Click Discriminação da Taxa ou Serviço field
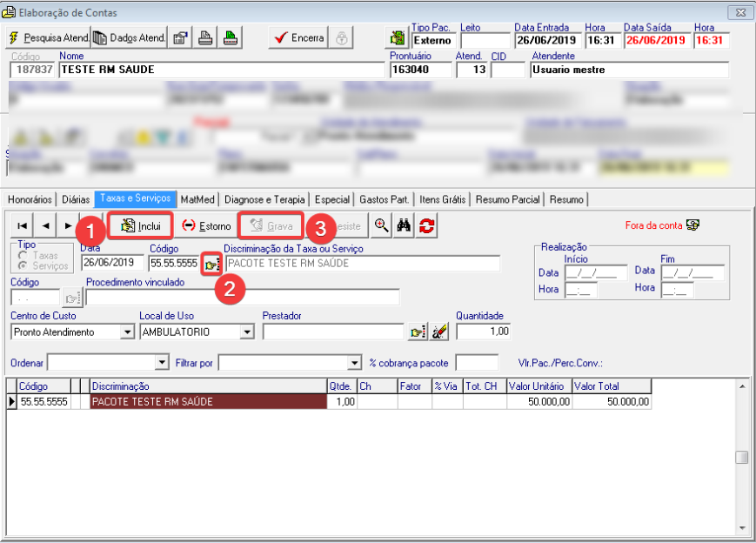Viewport: 756px width, 543px height. 362,264
